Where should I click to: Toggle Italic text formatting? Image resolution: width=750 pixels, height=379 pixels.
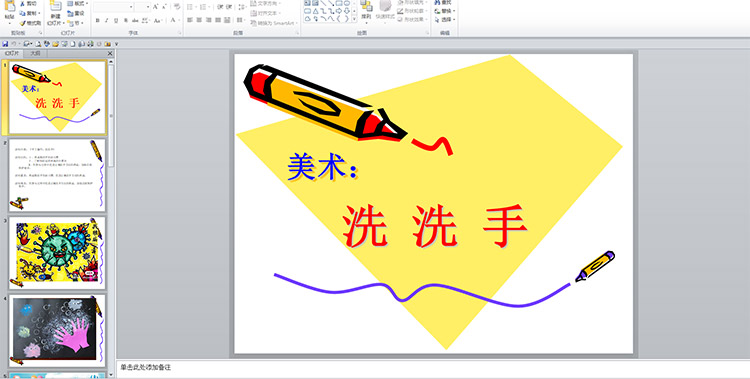click(106, 20)
